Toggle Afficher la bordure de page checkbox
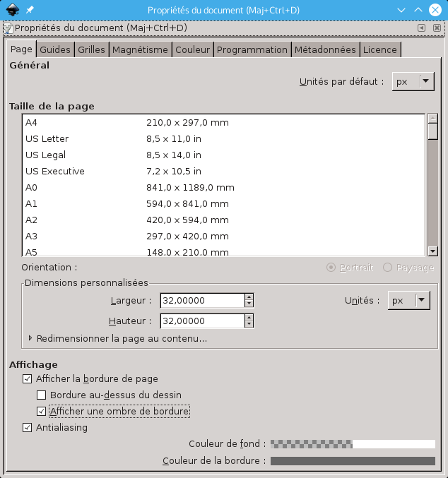The image size is (448, 478). point(28,378)
